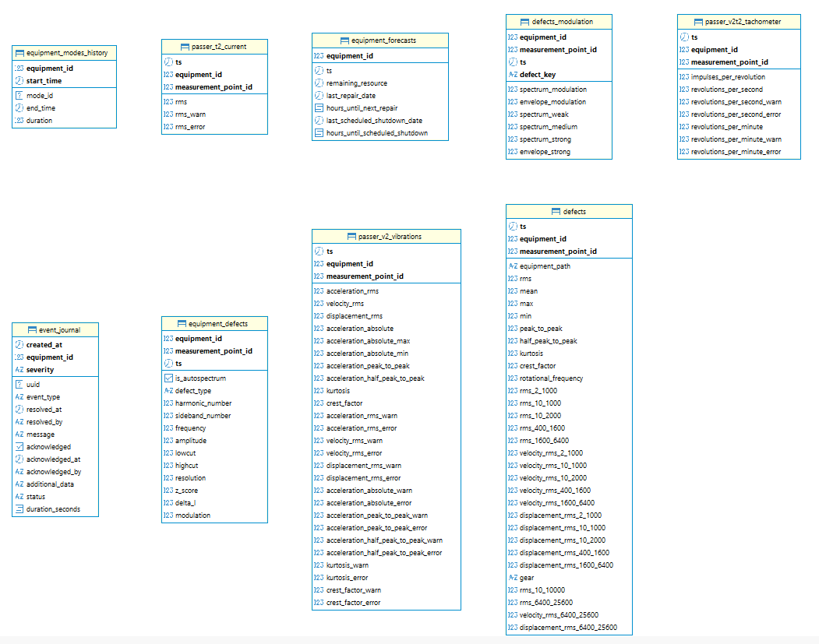Screen dimensions: 819x644
Task: Click the rotational_frequency column in defects
Action: [x=551, y=378]
